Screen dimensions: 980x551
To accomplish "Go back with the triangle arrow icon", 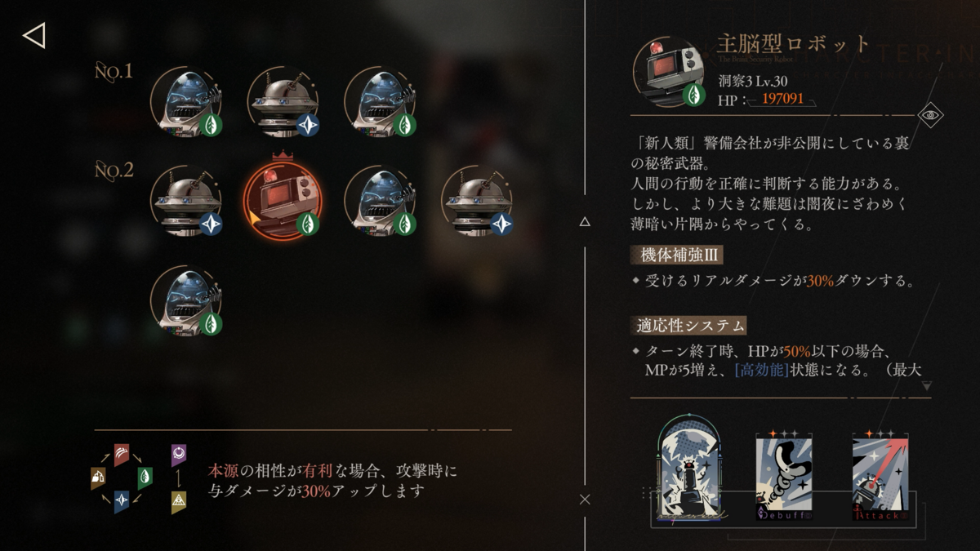I will click(x=34, y=35).
